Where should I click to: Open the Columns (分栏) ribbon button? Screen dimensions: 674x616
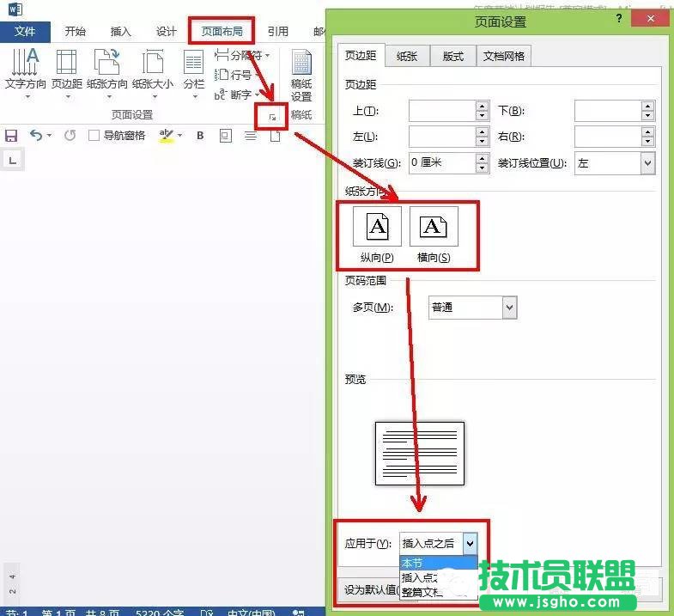[193, 73]
